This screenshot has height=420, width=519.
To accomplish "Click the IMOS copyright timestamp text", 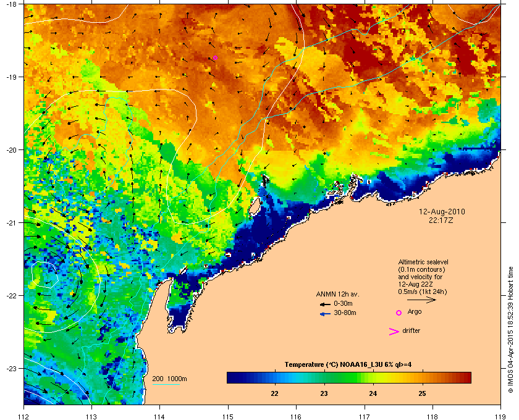I will pyautogui.click(x=510, y=330).
